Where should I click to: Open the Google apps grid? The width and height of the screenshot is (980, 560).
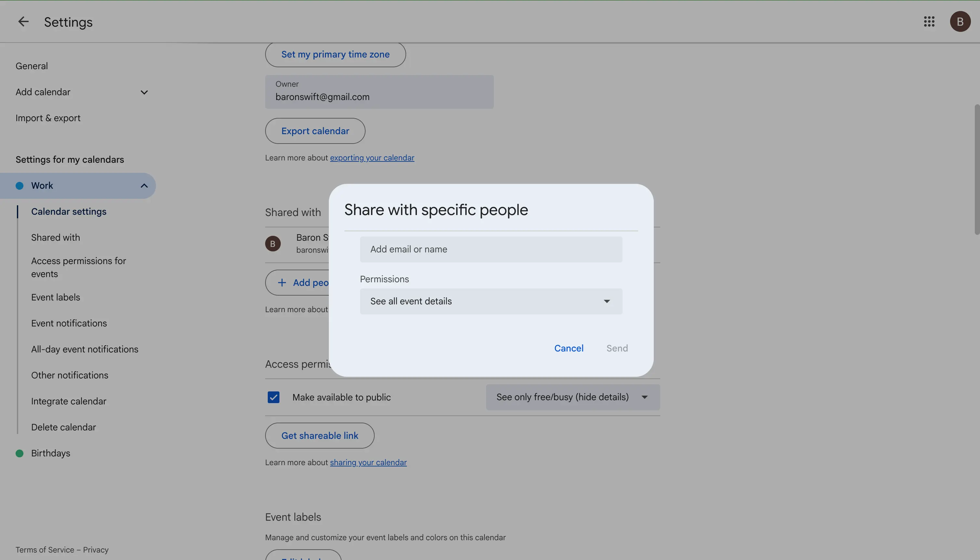pos(929,21)
